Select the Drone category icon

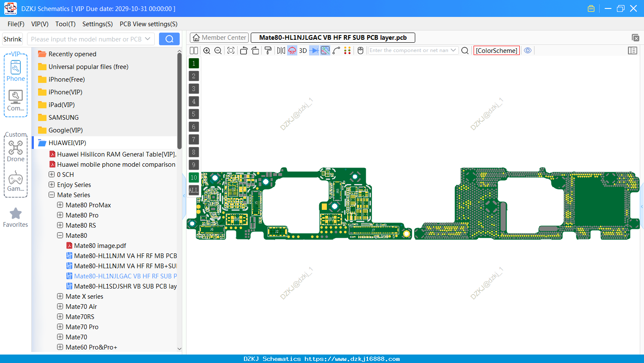point(16,151)
